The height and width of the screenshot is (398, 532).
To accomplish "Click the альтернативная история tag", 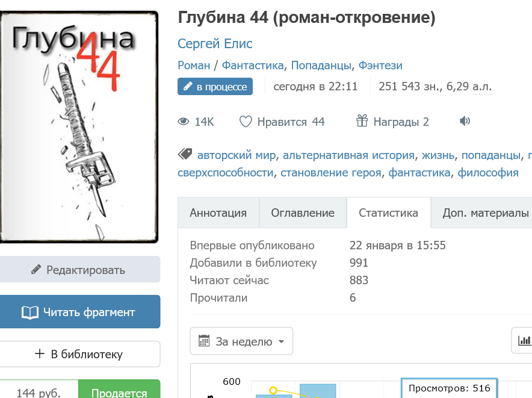I will point(348,155).
